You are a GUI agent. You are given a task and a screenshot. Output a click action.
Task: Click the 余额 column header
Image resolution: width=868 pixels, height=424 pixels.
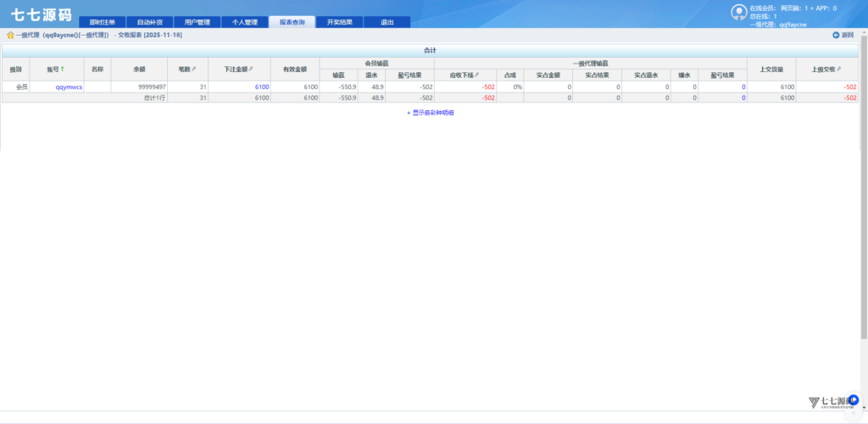[x=140, y=70]
